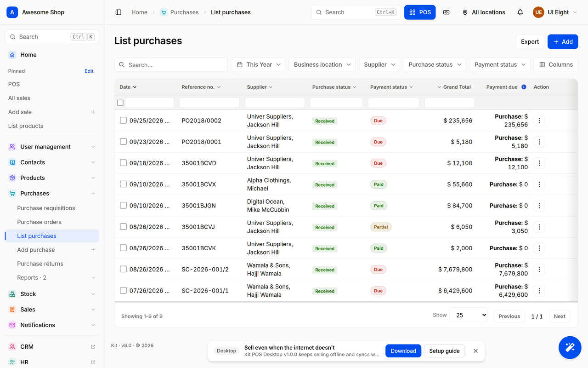Image resolution: width=588 pixels, height=368 pixels.
Task: Check the row for PO2018/0002
Action: click(123, 120)
